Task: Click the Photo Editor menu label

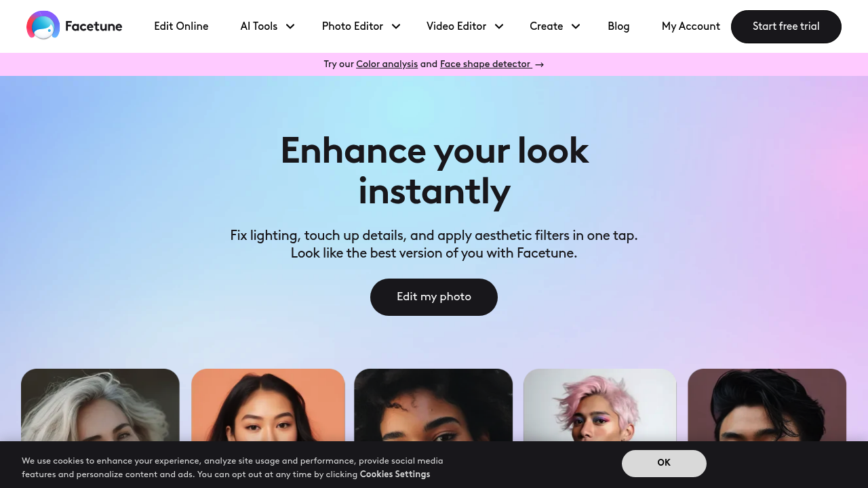Action: pyautogui.click(x=353, y=26)
